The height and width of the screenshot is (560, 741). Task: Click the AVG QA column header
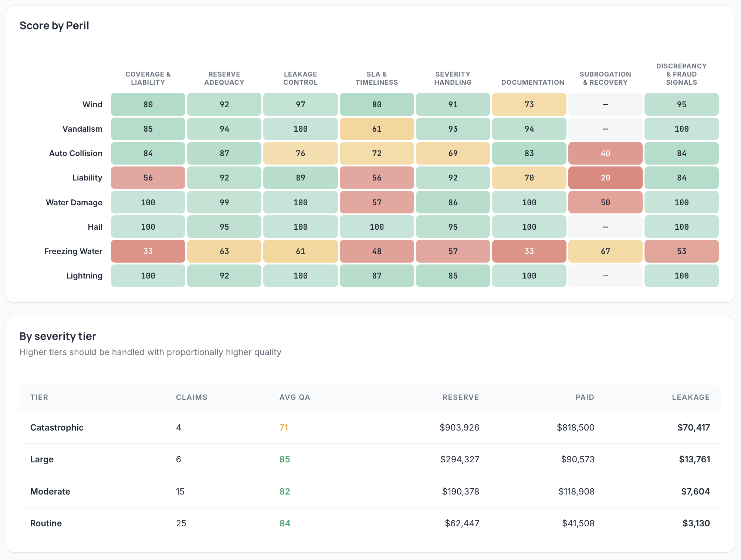pyautogui.click(x=295, y=397)
